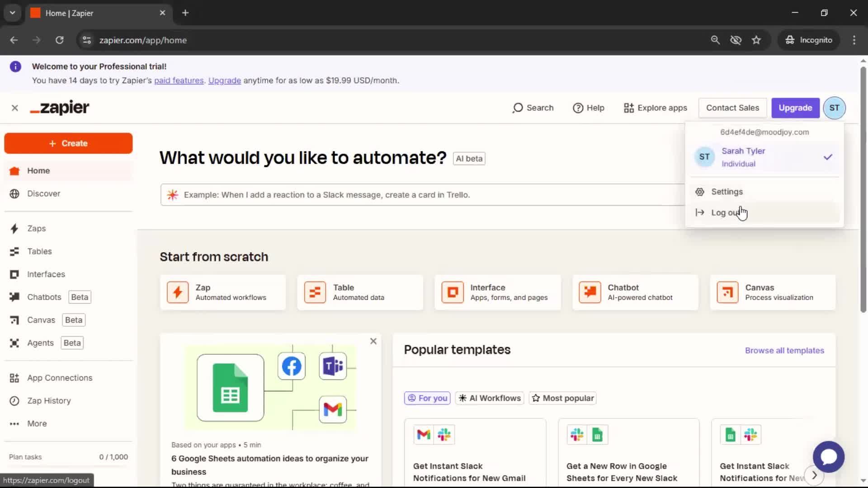The image size is (868, 488).
Task: Open the Zaps sidebar item
Action: tap(36, 229)
